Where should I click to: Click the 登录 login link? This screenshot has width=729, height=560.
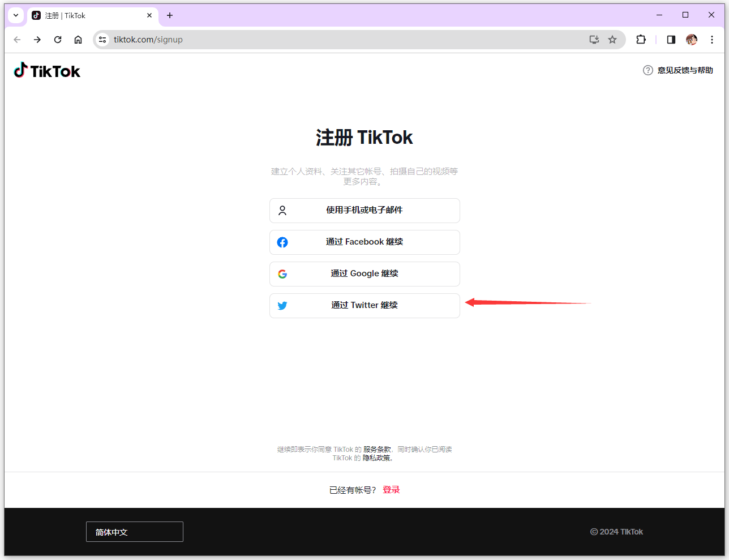pos(391,490)
